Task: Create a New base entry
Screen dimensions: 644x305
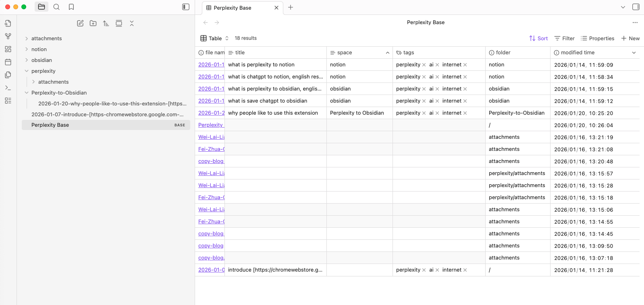Action: point(631,38)
